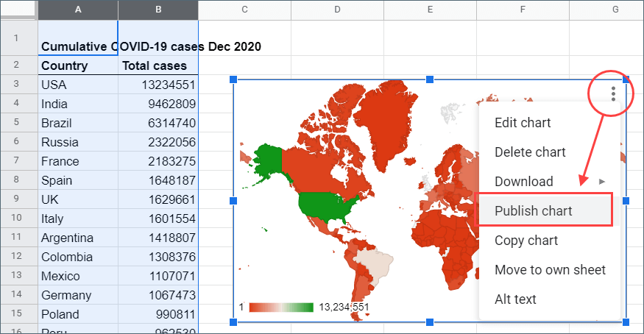Screen dimensions: 644x334
Task: Select row 1 header
Action: [19, 38]
